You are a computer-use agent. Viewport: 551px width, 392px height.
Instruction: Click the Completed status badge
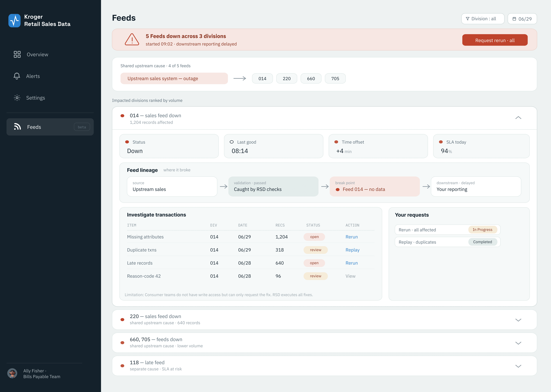[483, 242]
